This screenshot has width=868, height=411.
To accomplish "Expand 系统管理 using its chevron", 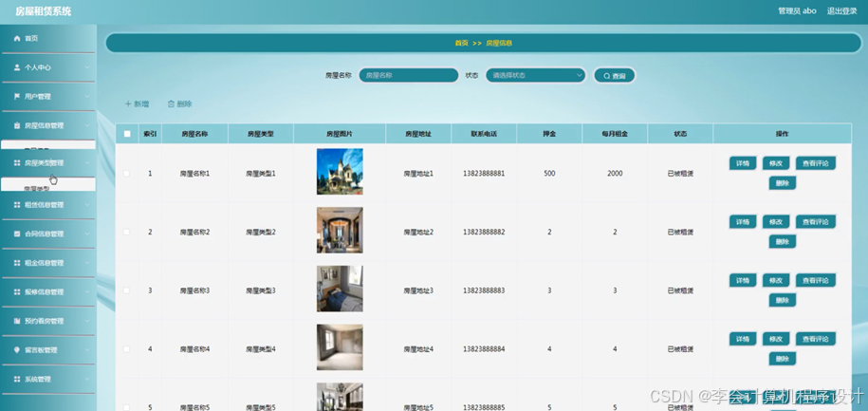I will click(87, 380).
